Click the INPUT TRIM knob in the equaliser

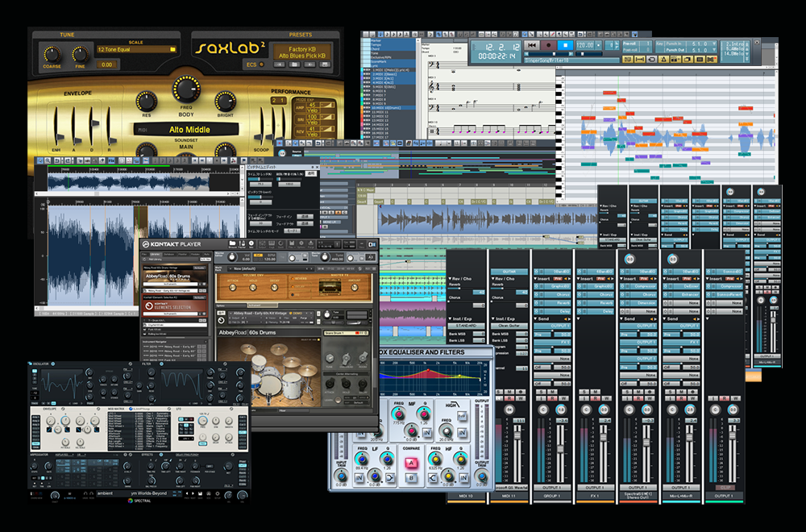click(x=340, y=476)
